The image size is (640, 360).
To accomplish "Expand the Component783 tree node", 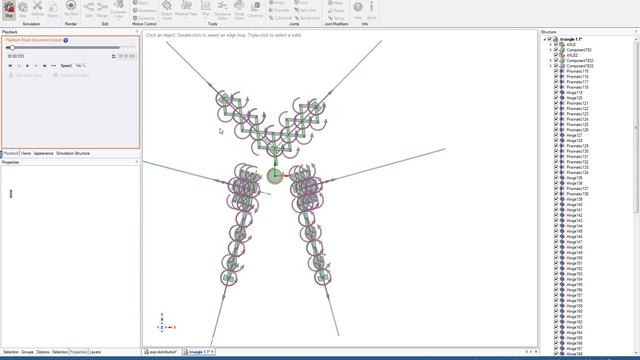I will point(551,50).
